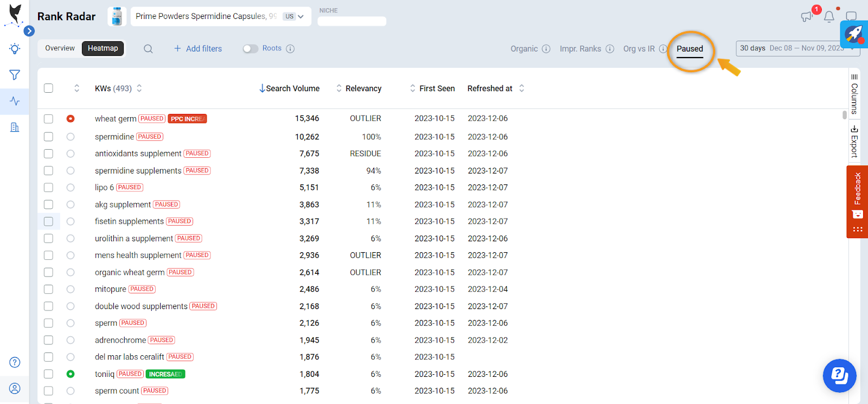Screen dimensions: 868x404
Task: Click the keyword table vertical scrollbar
Action: coord(844,115)
